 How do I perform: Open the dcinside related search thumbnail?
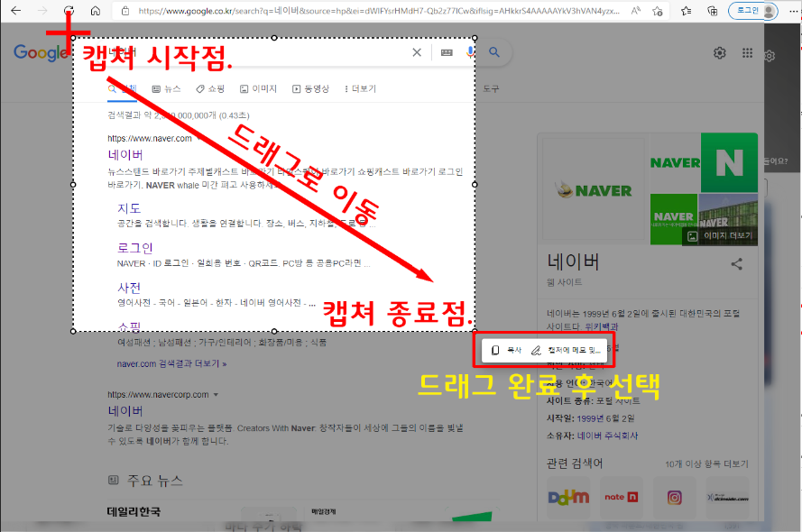(728, 497)
